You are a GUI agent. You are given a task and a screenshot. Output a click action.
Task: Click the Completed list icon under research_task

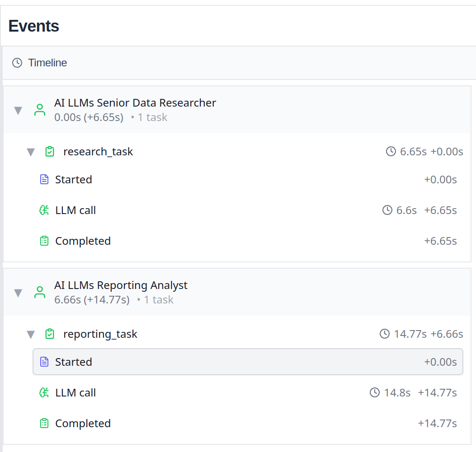click(x=44, y=241)
